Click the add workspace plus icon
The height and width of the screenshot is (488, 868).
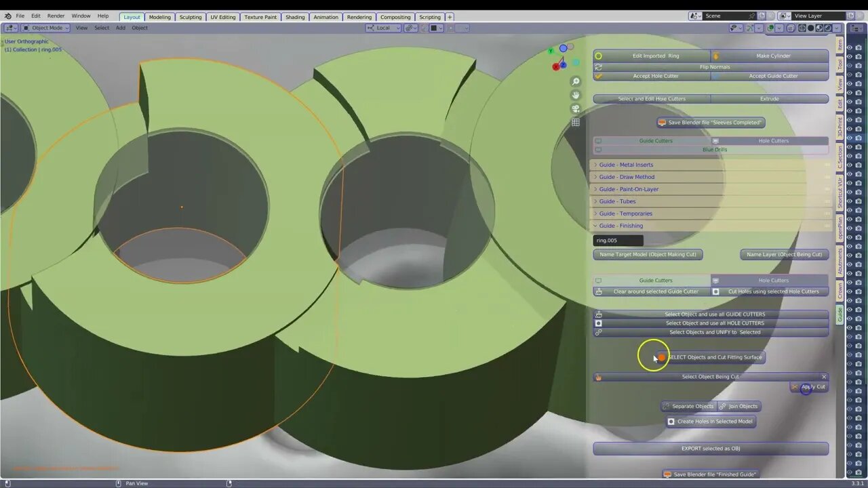coord(450,17)
